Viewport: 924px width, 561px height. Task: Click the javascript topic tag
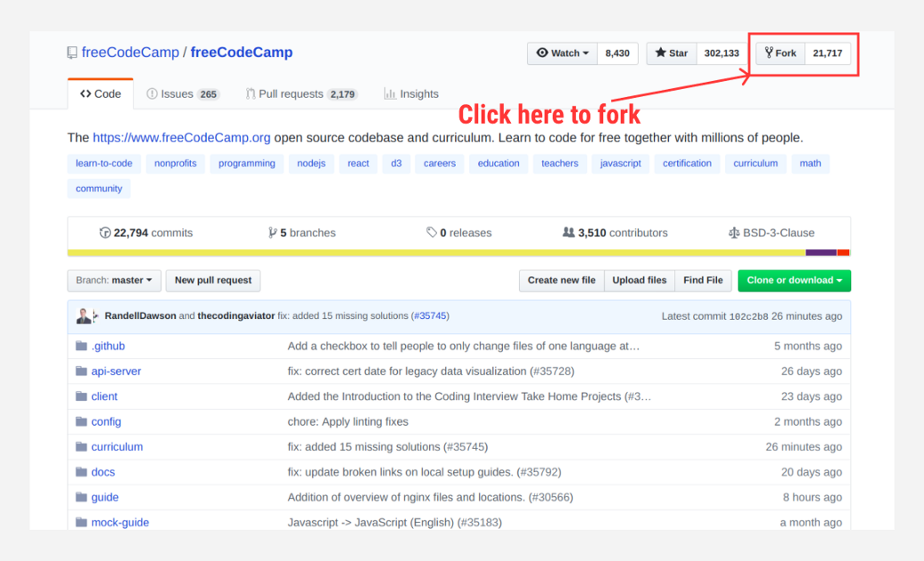[x=620, y=164]
